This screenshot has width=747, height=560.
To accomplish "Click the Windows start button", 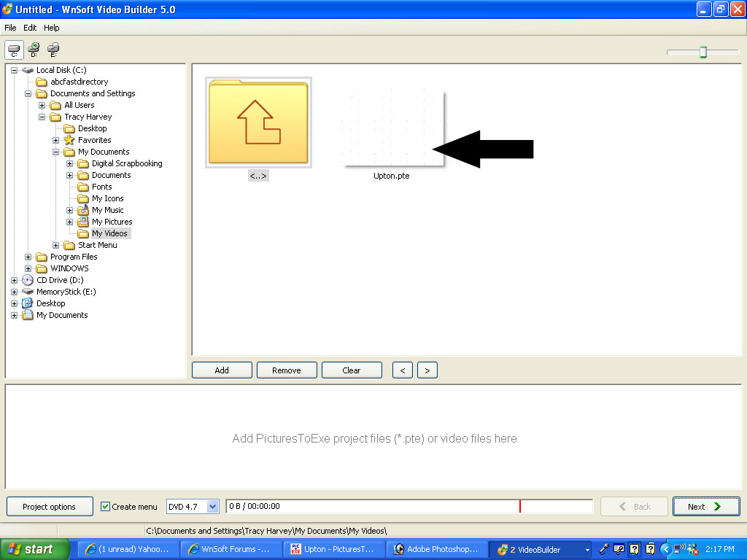I will point(35,549).
